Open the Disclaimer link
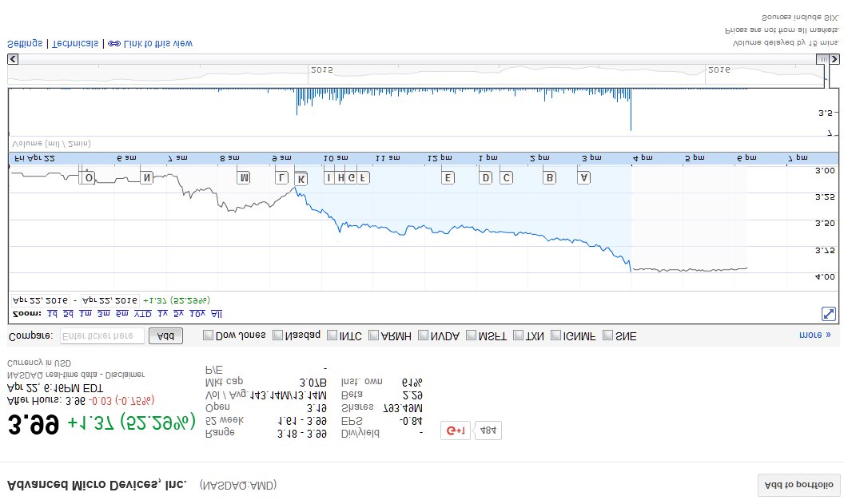 [125, 375]
